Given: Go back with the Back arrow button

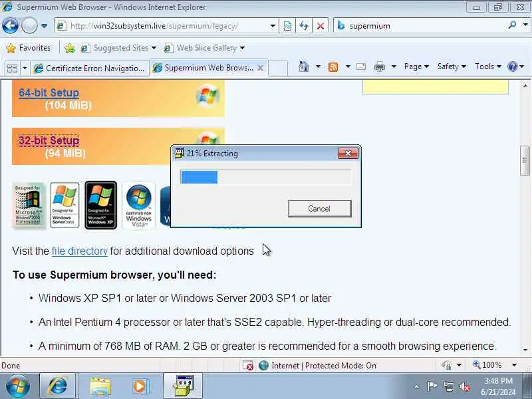Looking at the screenshot, I should tap(10, 25).
